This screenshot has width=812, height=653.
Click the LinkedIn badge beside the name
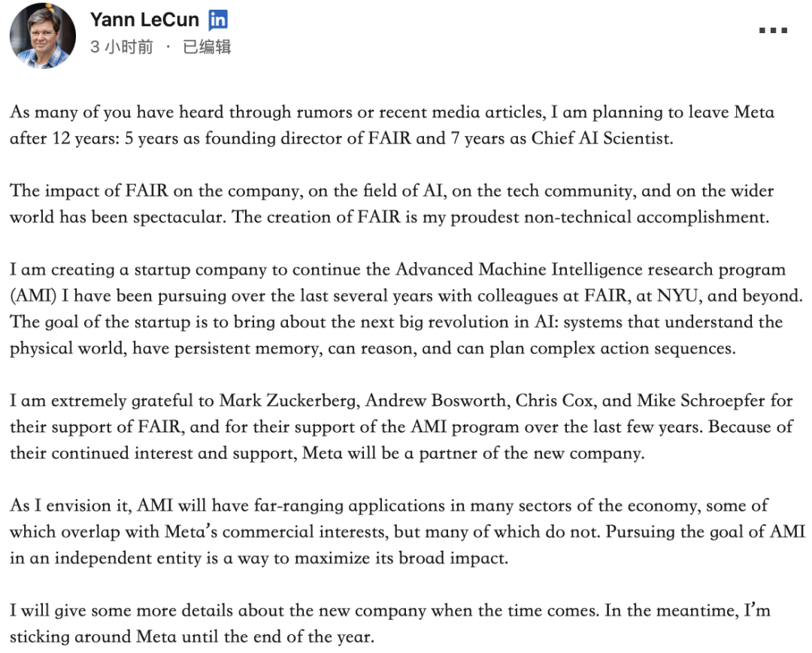tap(218, 20)
